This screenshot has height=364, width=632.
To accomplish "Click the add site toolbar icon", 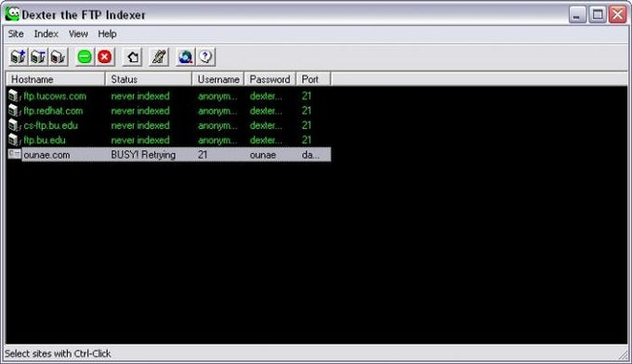I will click(19, 57).
